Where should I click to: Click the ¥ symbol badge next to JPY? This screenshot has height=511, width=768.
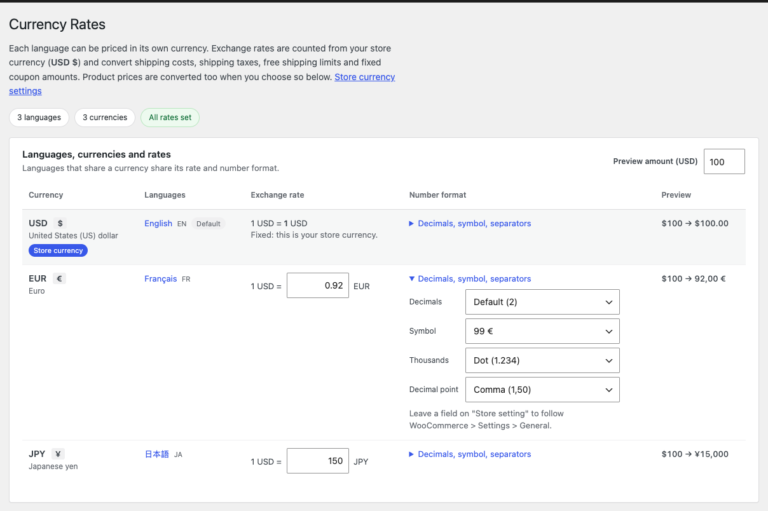58,454
